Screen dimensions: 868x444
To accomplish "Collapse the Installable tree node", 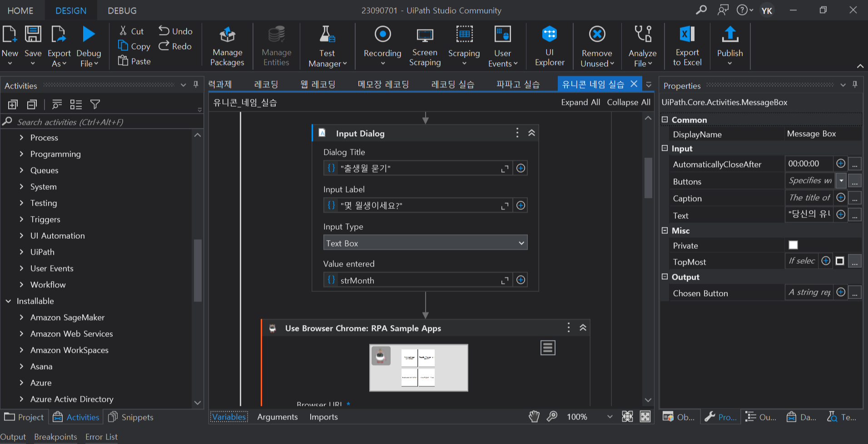I will (8, 301).
